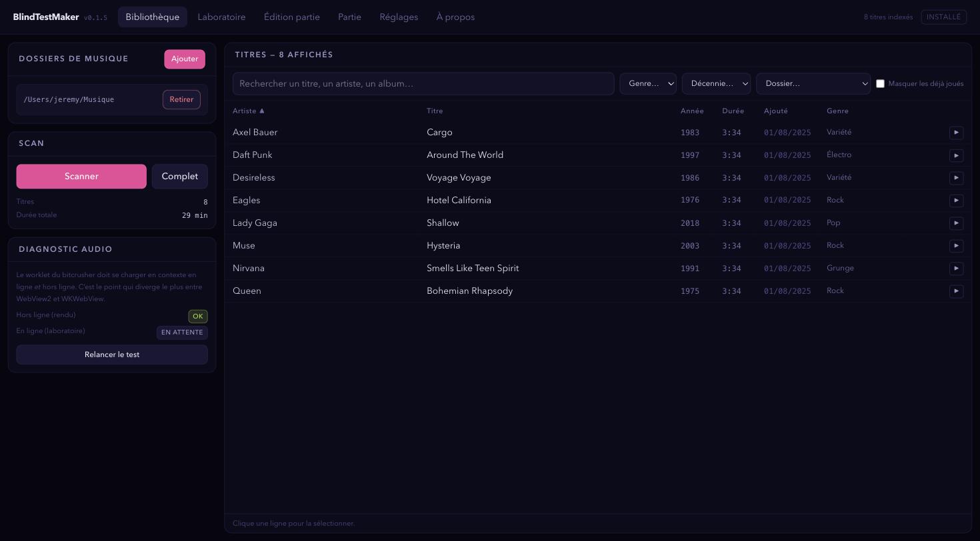The image size is (980, 541).
Task: Open the Genre filter dropdown
Action: 648,83
